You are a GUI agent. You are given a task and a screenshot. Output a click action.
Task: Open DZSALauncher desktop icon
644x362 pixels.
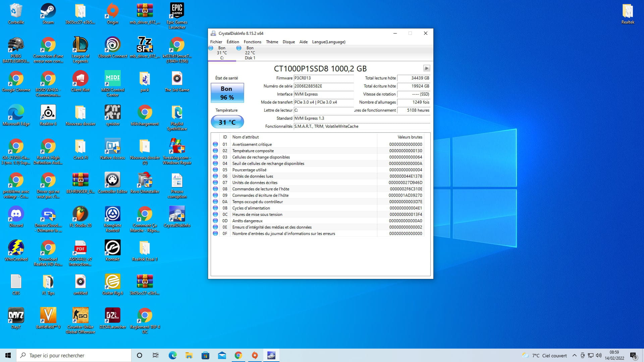[112, 318]
